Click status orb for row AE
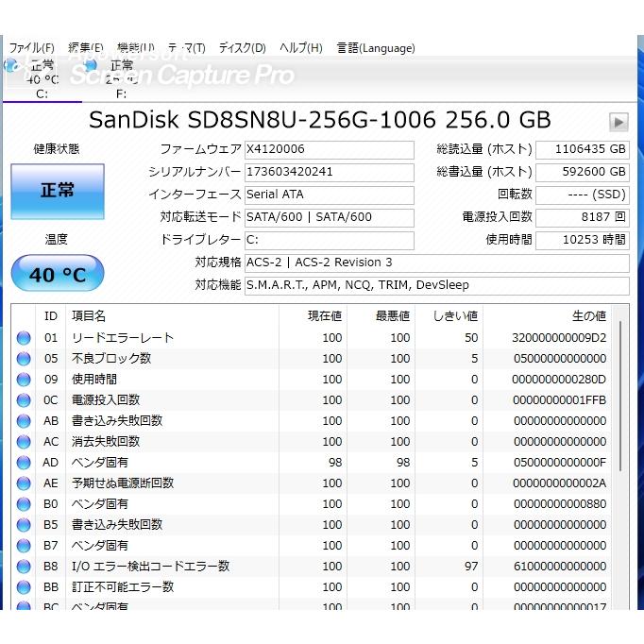The width and height of the screenshot is (644, 644). [x=24, y=483]
